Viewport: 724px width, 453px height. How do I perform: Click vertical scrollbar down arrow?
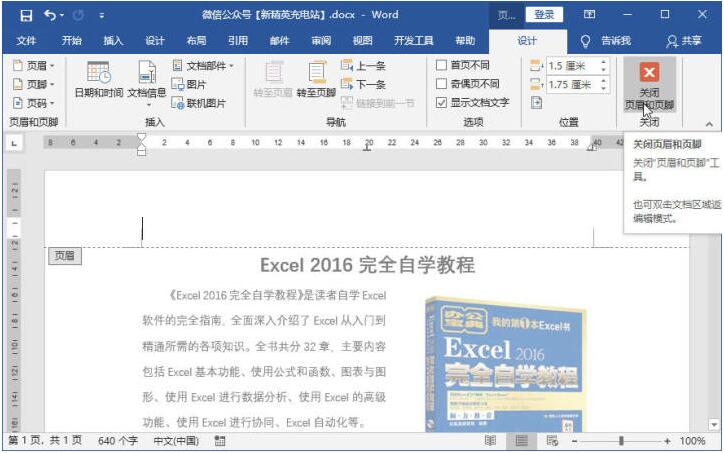click(714, 424)
